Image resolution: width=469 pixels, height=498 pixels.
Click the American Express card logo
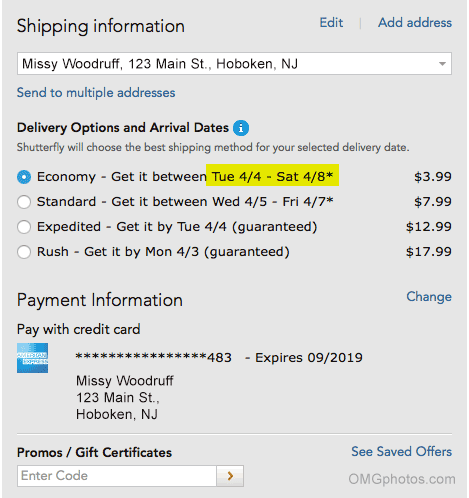click(x=32, y=358)
